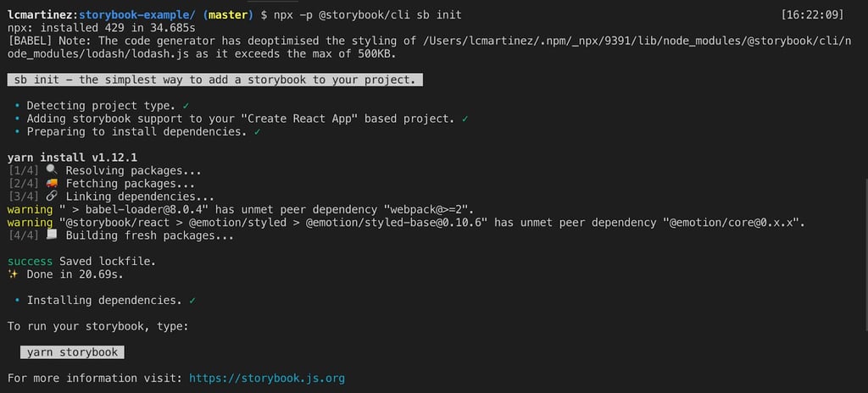
Task: Click the magnifying glass Resolving packages emoji
Action: click(52, 170)
